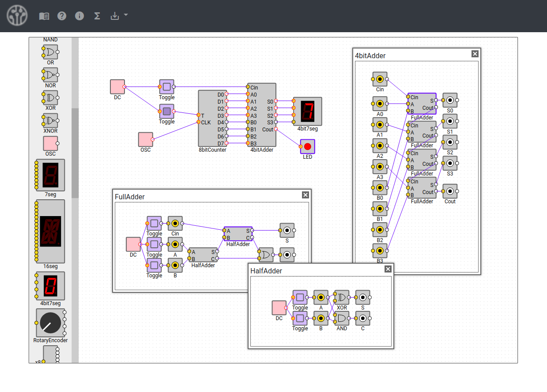This screenshot has width=547, height=392.
Task: Select the 16seg display component
Action: click(x=50, y=231)
